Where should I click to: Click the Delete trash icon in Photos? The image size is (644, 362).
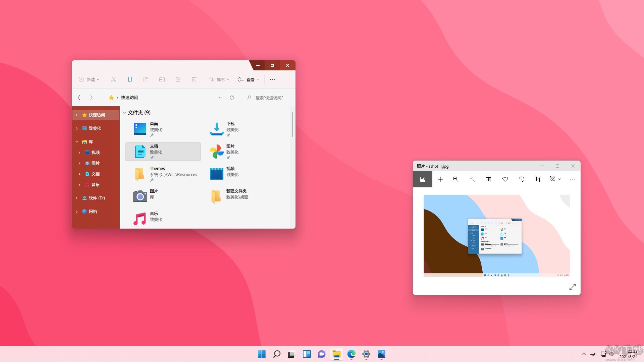click(488, 179)
